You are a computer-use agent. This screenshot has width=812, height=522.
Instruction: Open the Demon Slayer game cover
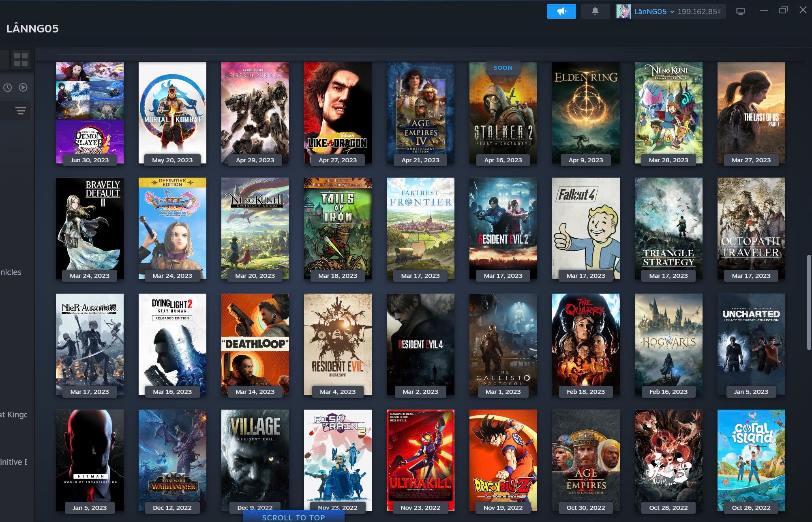point(90,113)
